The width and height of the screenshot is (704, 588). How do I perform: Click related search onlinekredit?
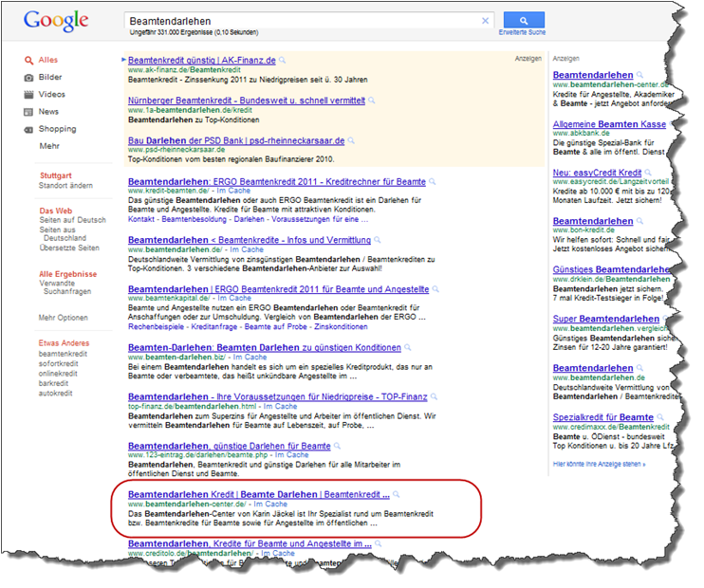click(x=58, y=374)
